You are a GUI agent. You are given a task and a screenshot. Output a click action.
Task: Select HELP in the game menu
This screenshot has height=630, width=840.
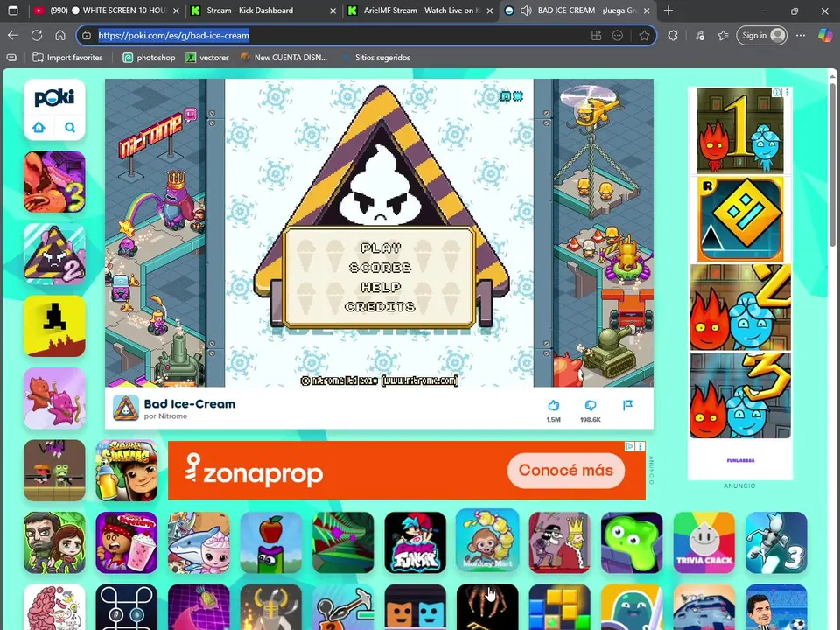pyautogui.click(x=381, y=287)
